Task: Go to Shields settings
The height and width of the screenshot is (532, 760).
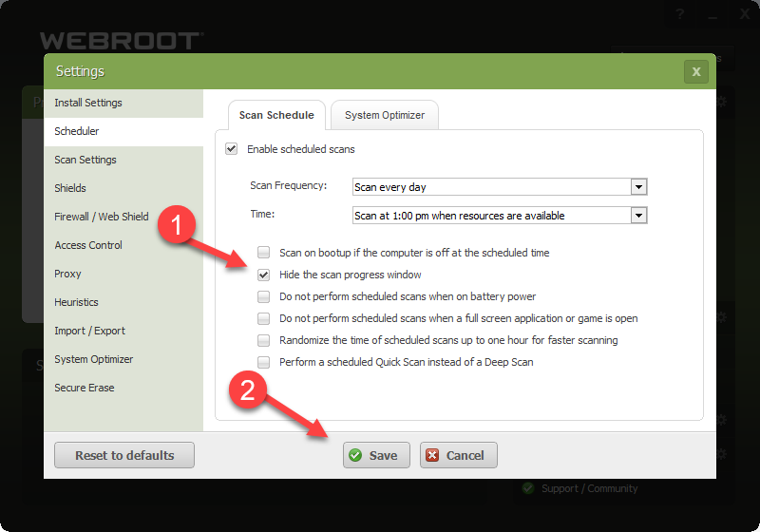Action: pyautogui.click(x=123, y=188)
